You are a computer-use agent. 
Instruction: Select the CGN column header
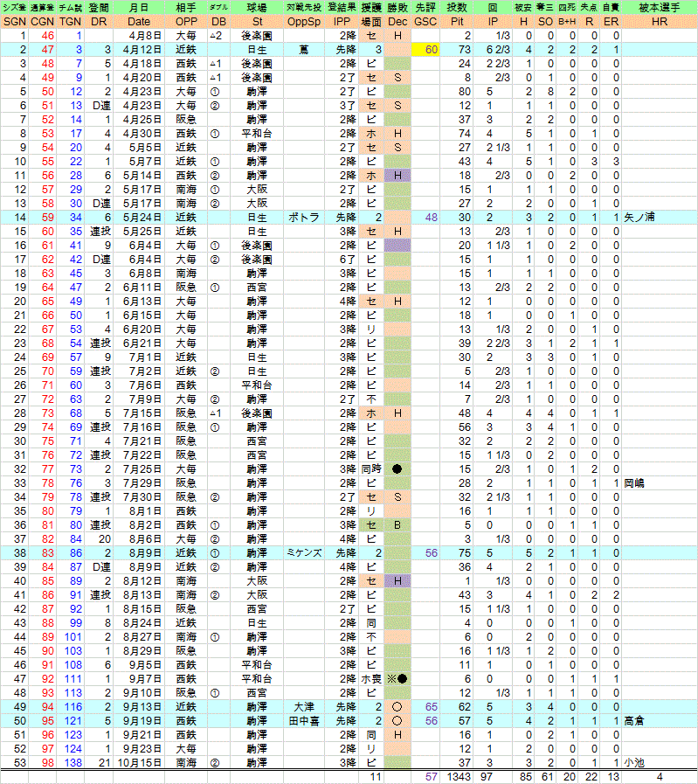click(x=43, y=22)
